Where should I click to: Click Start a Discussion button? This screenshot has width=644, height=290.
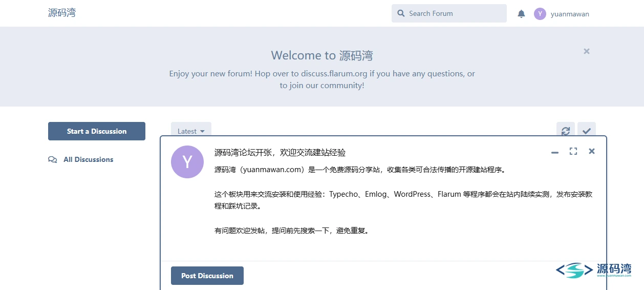click(x=97, y=131)
